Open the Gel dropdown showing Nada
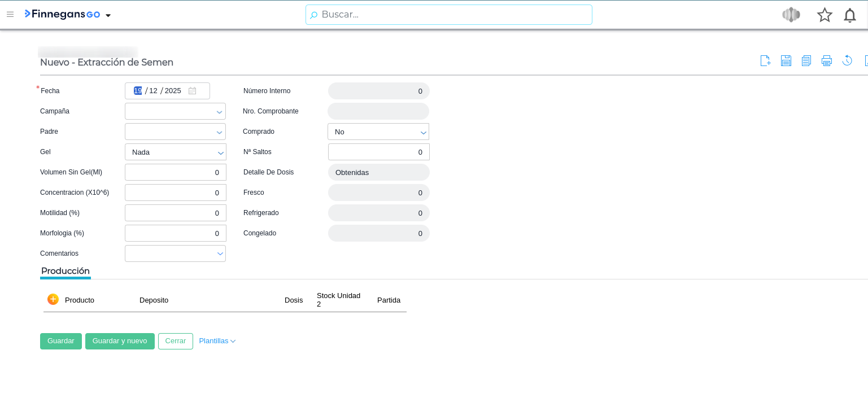868x411 pixels. point(220,152)
